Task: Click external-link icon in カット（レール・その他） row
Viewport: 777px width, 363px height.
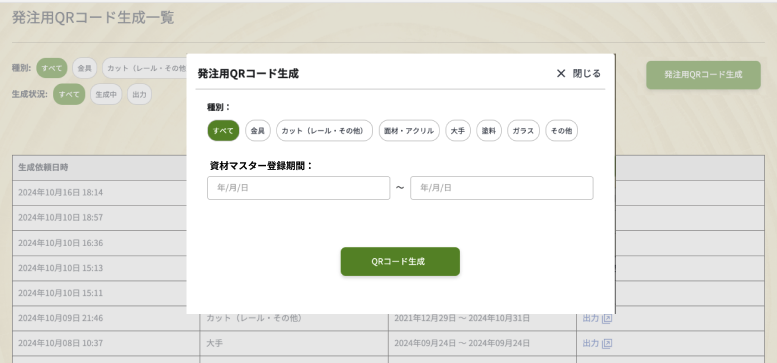Action: click(607, 318)
